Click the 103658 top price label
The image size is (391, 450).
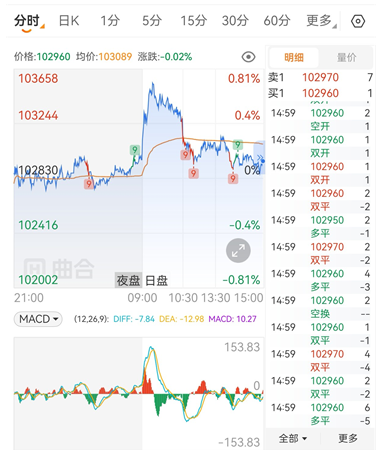38,79
